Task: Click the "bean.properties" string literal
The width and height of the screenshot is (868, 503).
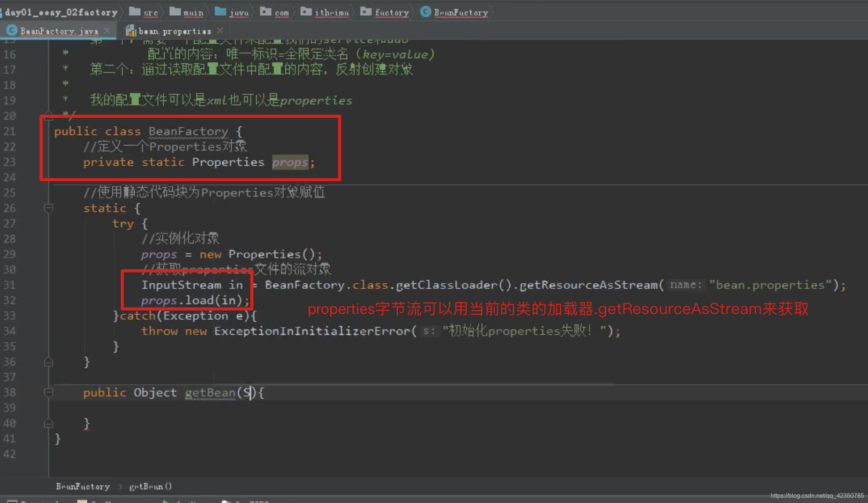Action: click(770, 285)
